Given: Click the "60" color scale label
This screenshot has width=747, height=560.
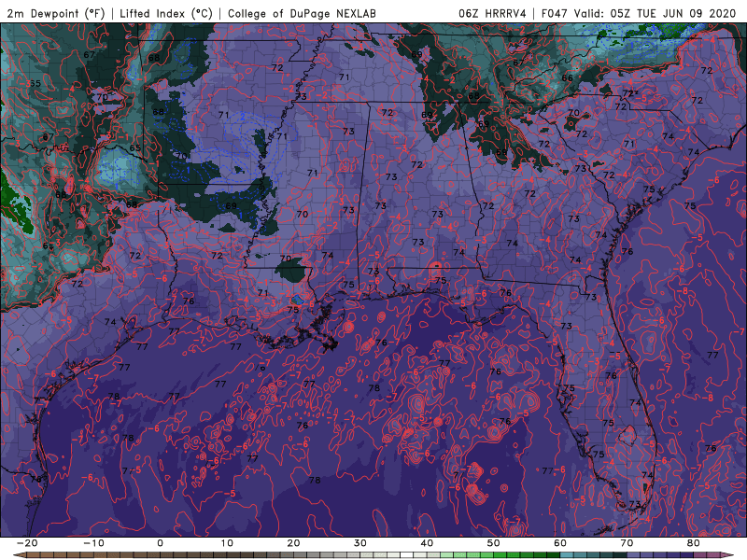Looking at the screenshot, I should coord(560,543).
